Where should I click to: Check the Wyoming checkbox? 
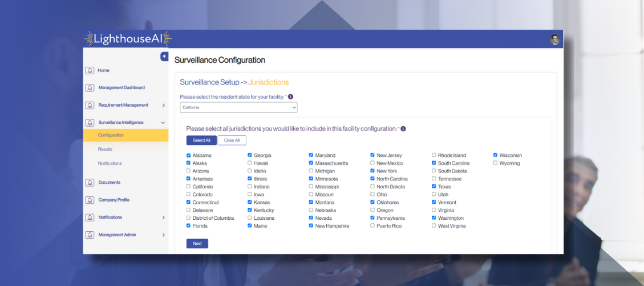495,163
